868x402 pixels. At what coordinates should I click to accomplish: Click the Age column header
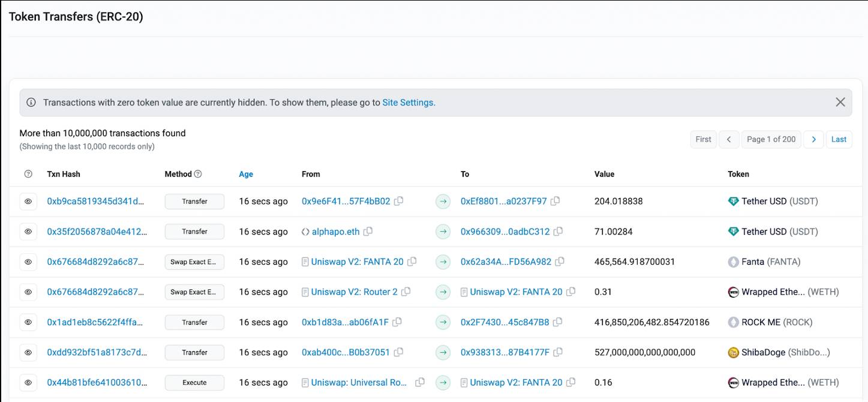click(246, 174)
